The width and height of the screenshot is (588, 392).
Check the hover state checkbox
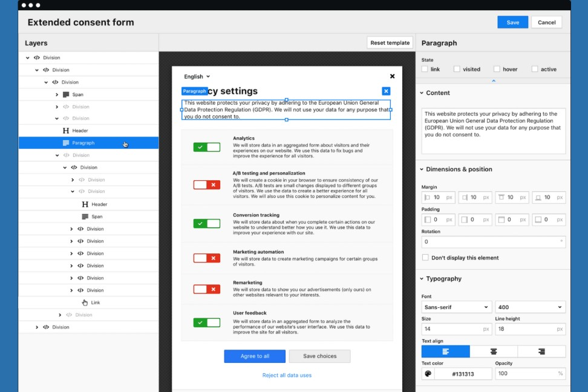(x=498, y=68)
